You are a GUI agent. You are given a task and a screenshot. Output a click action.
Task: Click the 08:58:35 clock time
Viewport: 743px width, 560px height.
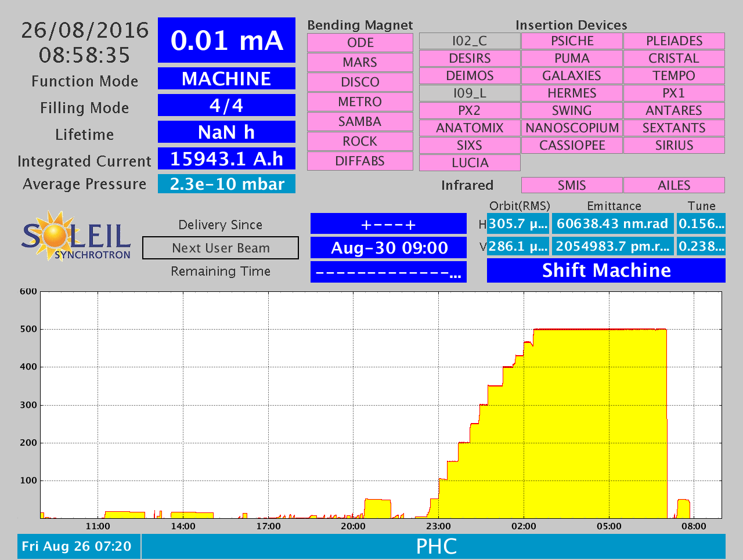(85, 55)
